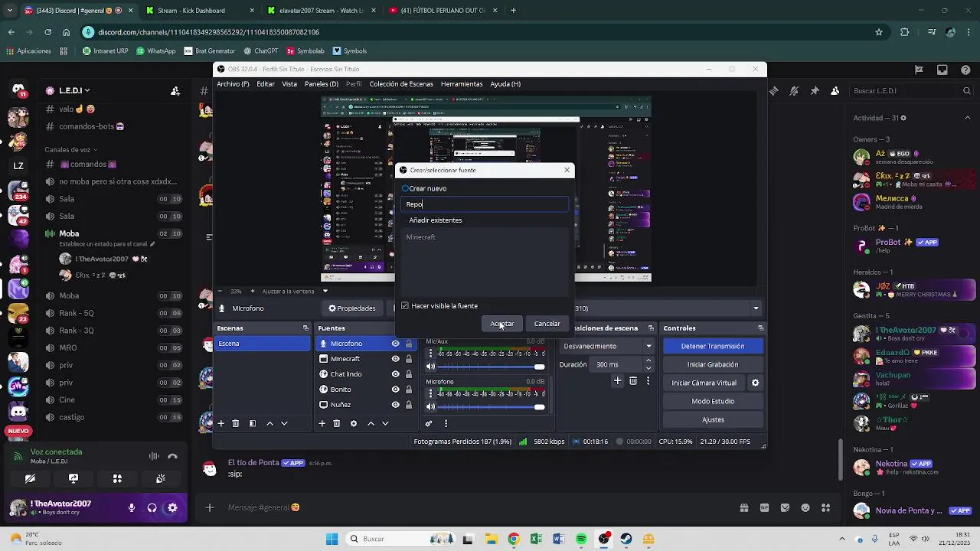Image resolution: width=980 pixels, height=551 pixels.
Task: Click Detener Transmisión button
Action: [713, 346]
